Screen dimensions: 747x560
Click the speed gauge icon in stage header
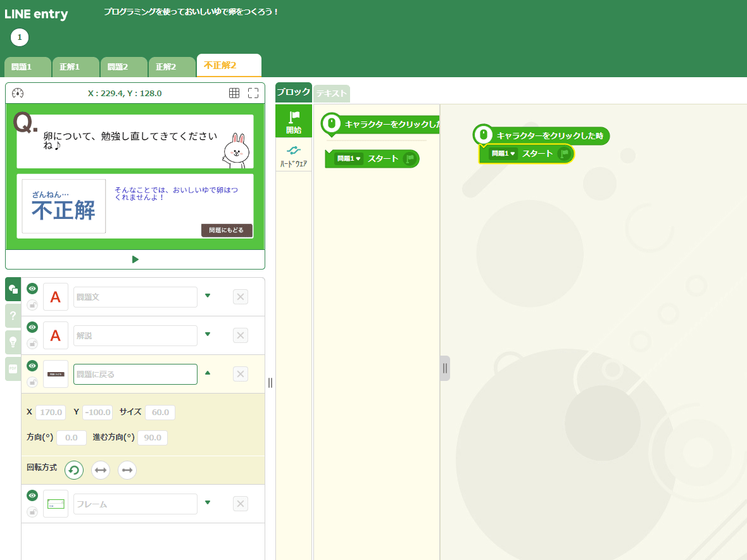18,93
